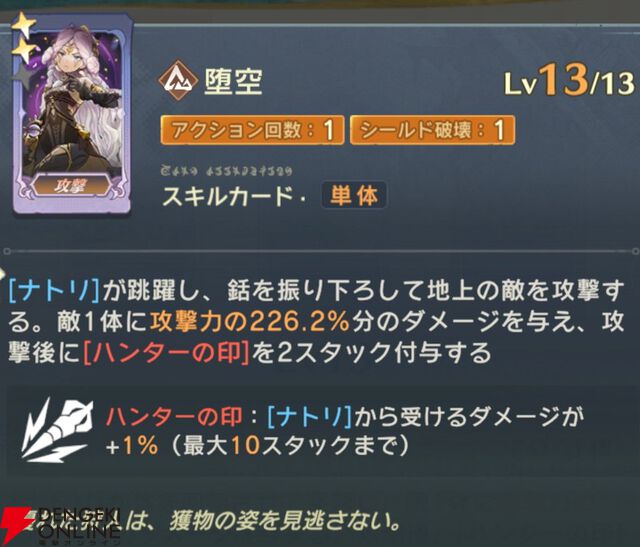Click the red [ハンターの印] keyword link
The image size is (640, 547).
[x=167, y=352]
